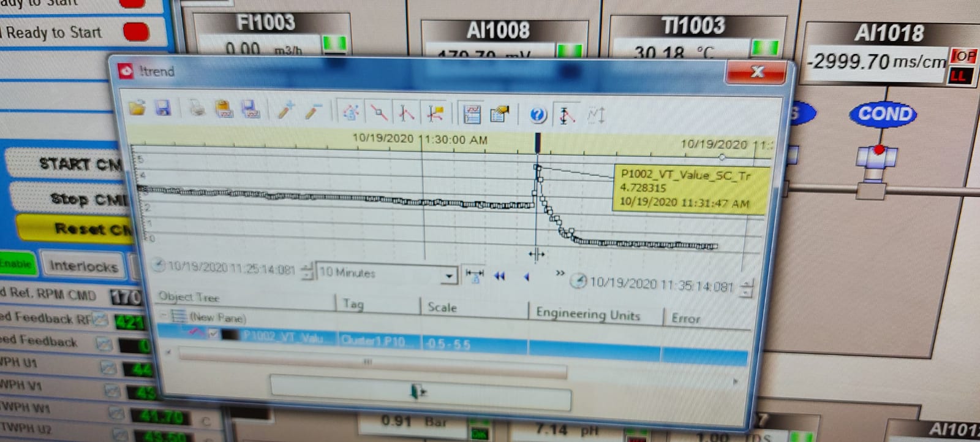Click the start time spinner arrows

[x=307, y=270]
